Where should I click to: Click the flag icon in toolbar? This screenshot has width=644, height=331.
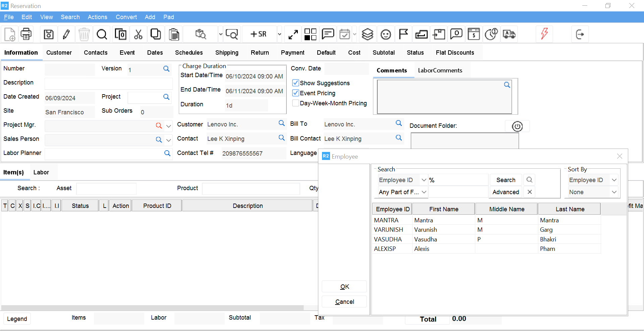coord(404,34)
